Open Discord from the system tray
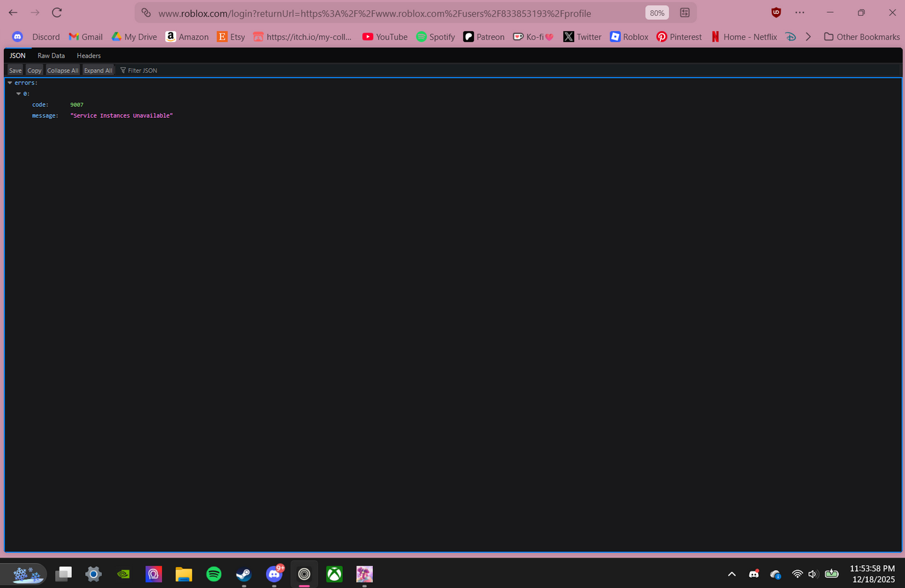The width and height of the screenshot is (905, 588). tap(754, 574)
